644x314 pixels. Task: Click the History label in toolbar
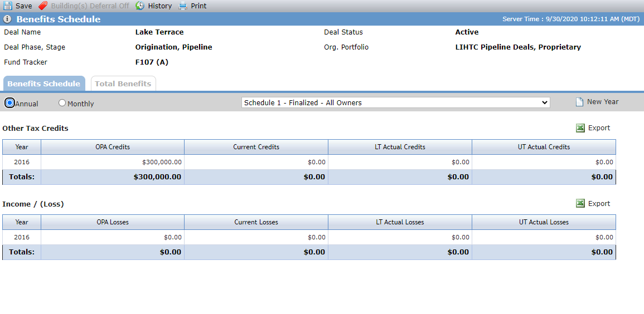click(160, 6)
